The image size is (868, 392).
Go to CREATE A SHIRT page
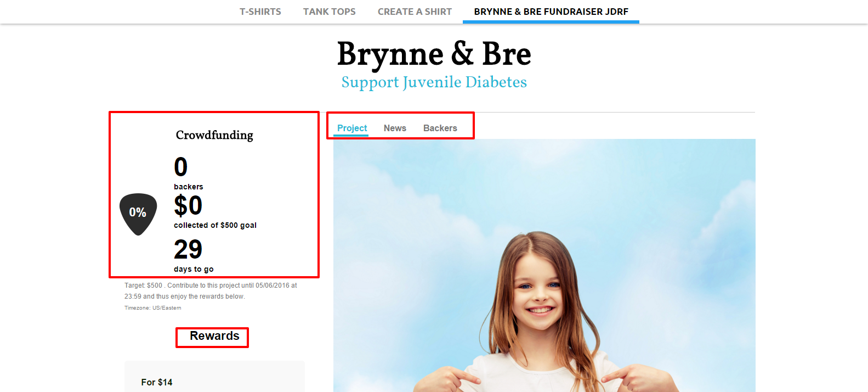click(415, 12)
